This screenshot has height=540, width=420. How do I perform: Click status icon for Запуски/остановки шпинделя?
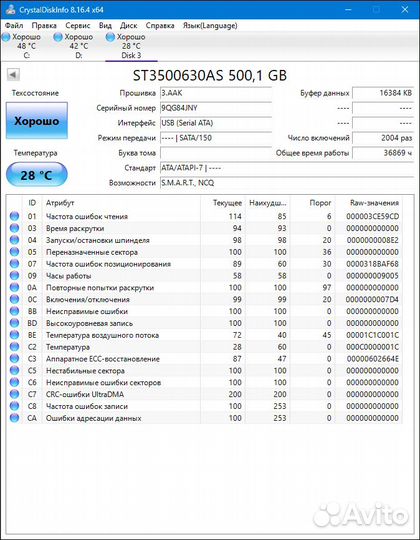[x=14, y=240]
